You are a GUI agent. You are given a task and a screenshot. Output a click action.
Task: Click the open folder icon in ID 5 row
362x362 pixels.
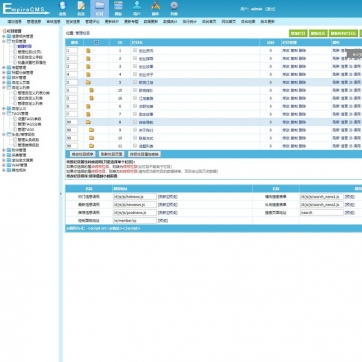click(88, 82)
